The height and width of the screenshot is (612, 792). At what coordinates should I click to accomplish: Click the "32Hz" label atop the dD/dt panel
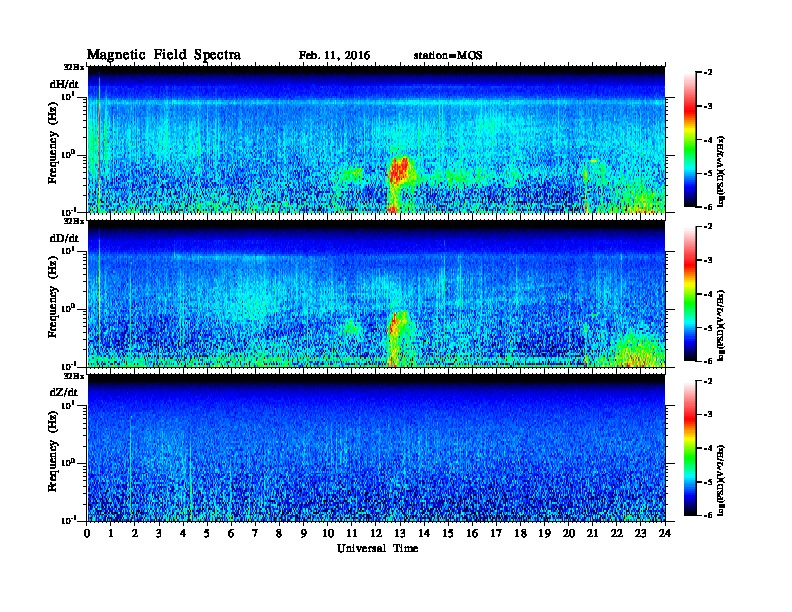74,221
